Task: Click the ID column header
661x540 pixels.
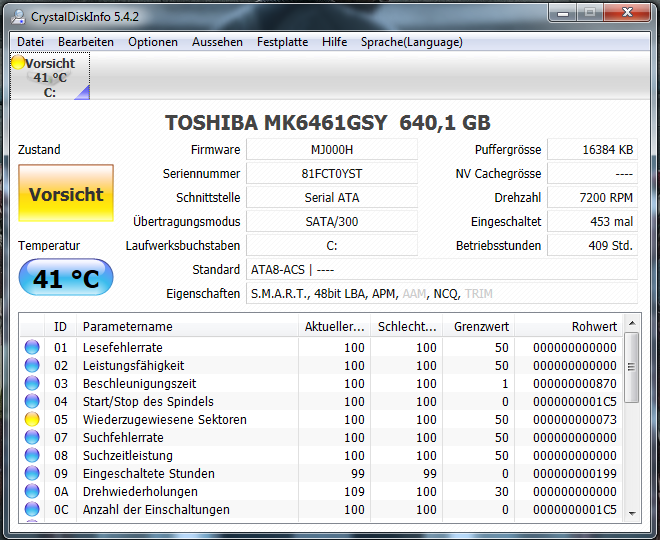Action: click(x=60, y=327)
